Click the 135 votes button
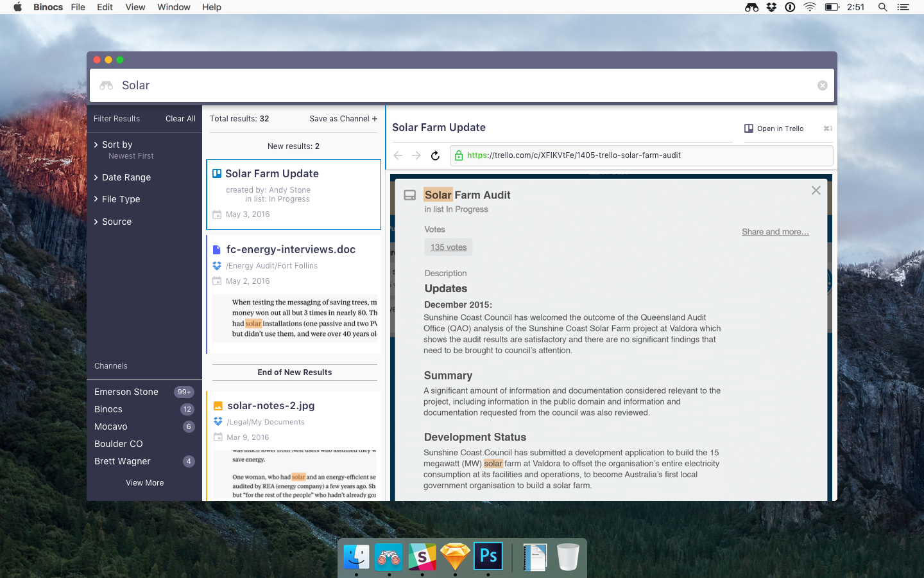Screen dimensions: 924x578 coord(449,247)
